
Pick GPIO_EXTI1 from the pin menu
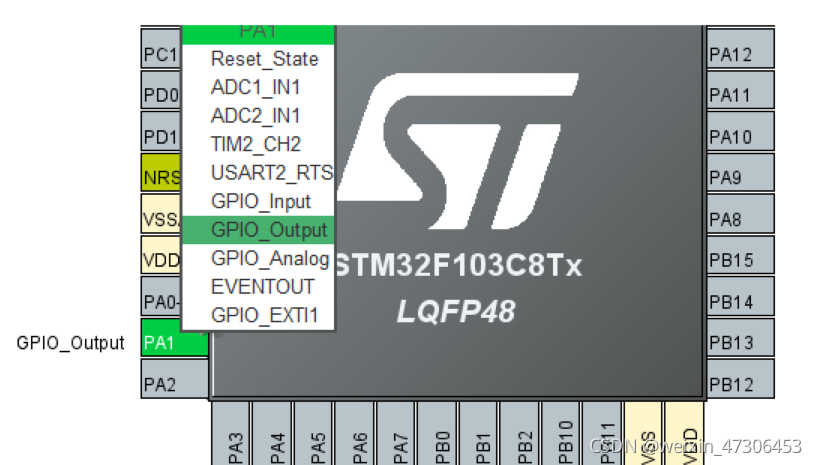pos(258,315)
